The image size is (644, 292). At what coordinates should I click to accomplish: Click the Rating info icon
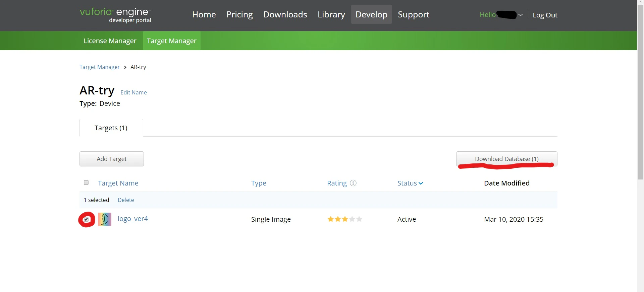353,183
